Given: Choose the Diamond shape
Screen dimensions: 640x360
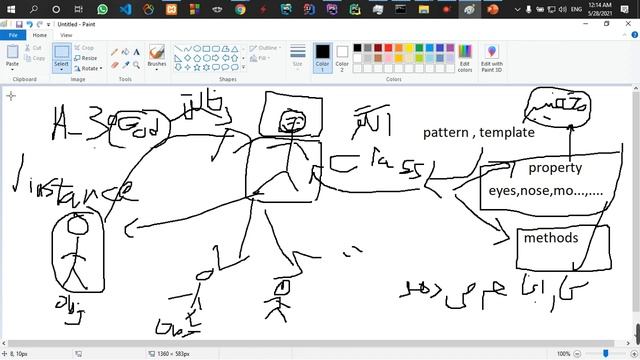Looking at the screenshot, I should (188, 58).
